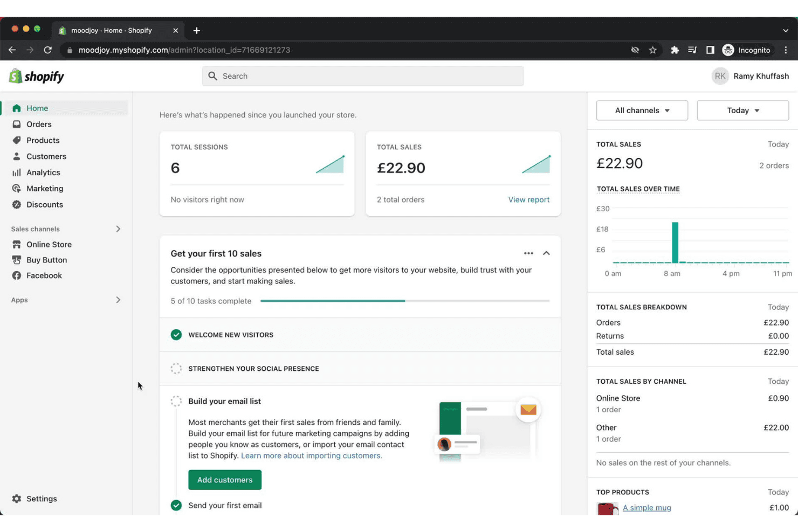The width and height of the screenshot is (798, 532).
Task: Click the tasks complete progress bar
Action: (x=405, y=301)
